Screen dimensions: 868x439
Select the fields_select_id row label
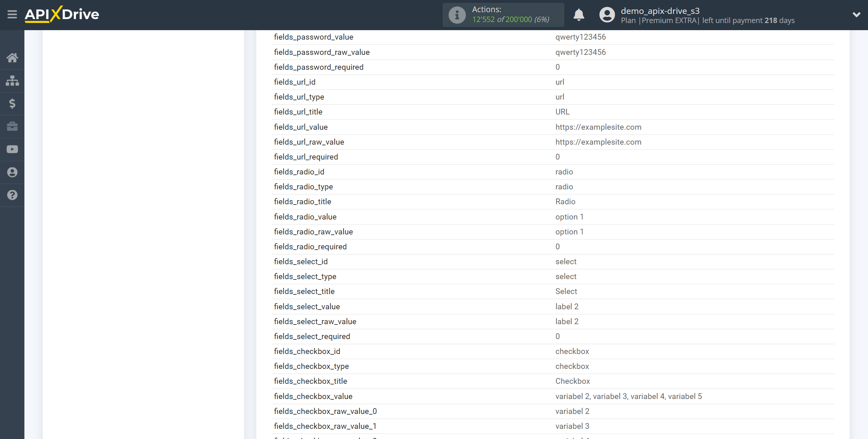tap(301, 262)
